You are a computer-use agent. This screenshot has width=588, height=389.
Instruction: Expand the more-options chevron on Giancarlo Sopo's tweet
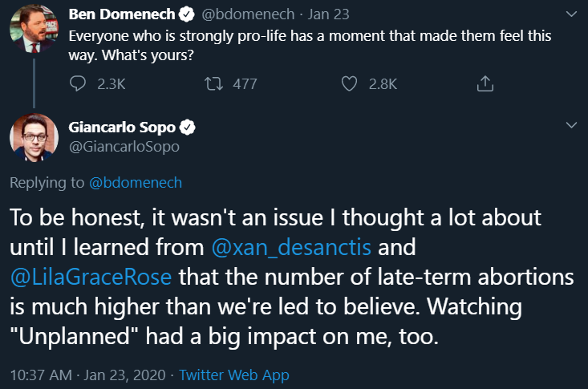click(570, 125)
